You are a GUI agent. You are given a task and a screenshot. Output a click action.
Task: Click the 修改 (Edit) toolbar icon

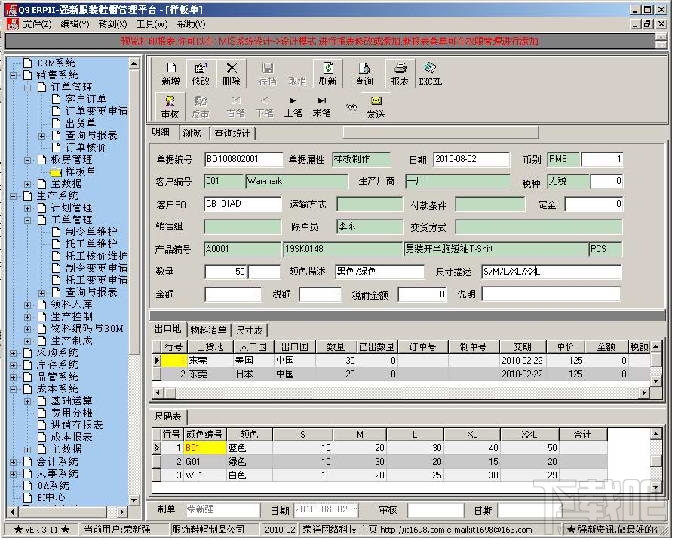tap(201, 72)
